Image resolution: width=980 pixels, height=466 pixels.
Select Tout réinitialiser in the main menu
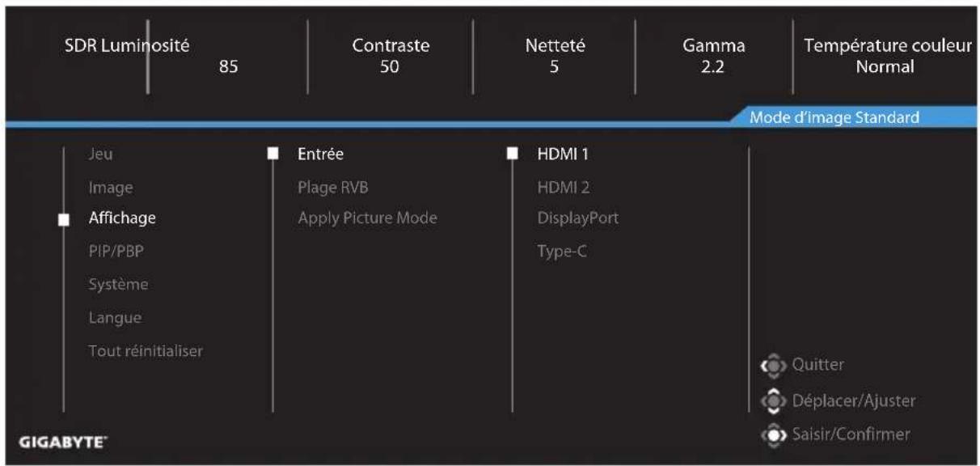pyautogui.click(x=146, y=351)
